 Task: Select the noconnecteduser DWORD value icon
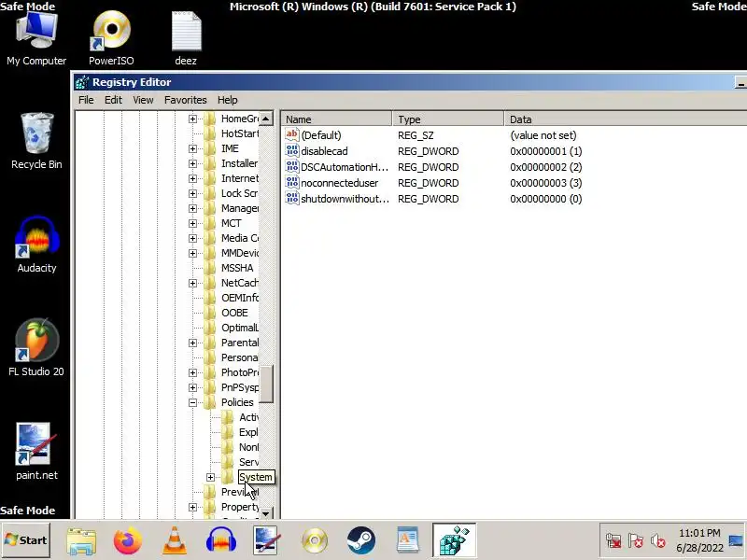tap(291, 183)
